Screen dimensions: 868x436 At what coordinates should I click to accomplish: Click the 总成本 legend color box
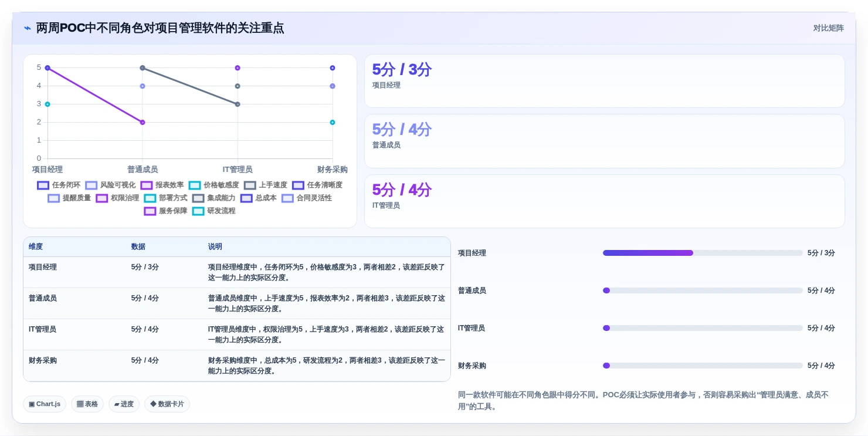point(246,198)
